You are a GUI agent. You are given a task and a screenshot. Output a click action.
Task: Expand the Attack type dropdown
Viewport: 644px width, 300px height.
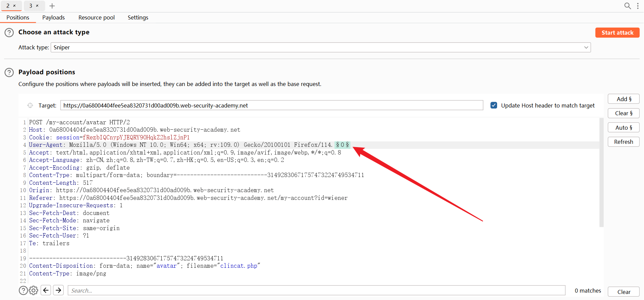point(586,47)
